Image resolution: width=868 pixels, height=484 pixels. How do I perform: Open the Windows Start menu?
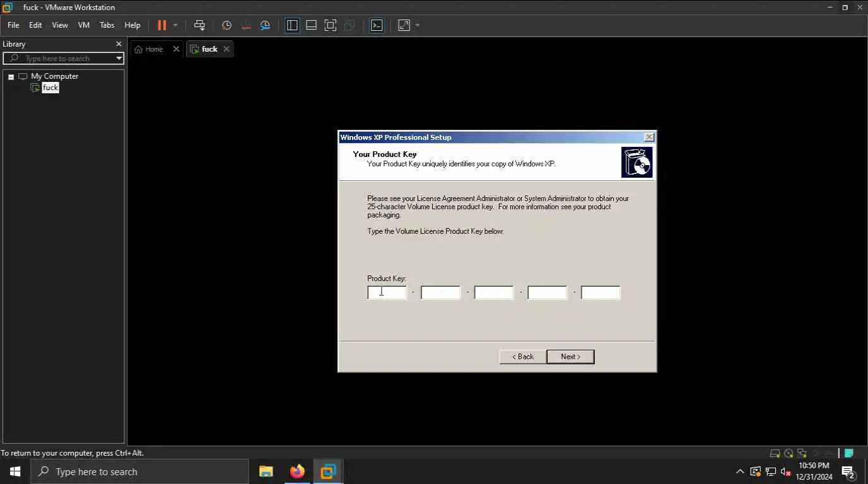pyautogui.click(x=15, y=471)
